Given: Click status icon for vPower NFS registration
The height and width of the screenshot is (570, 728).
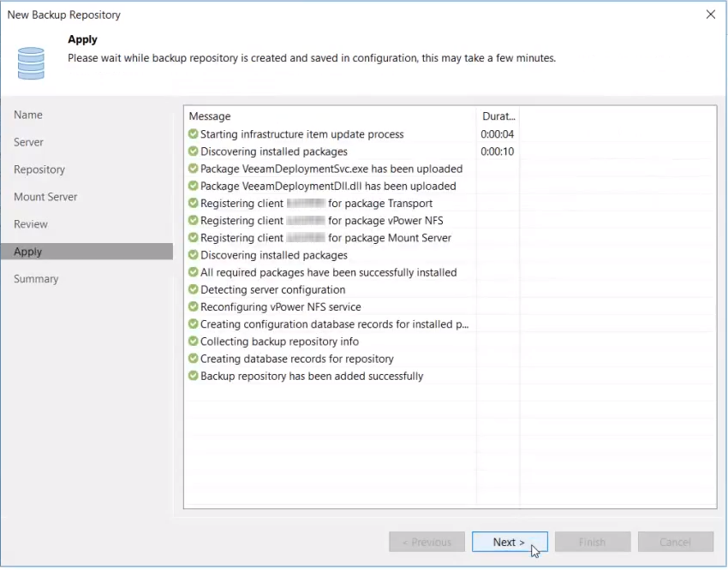Looking at the screenshot, I should 194,221.
